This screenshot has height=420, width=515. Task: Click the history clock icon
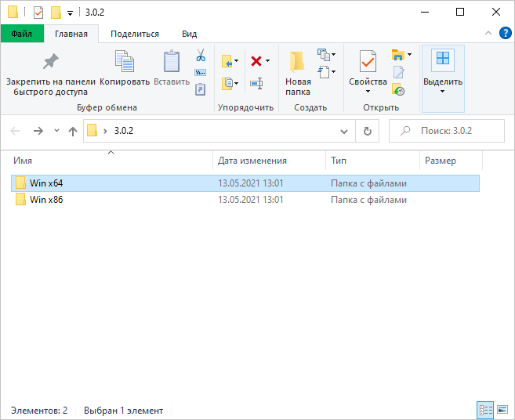pyautogui.click(x=398, y=89)
